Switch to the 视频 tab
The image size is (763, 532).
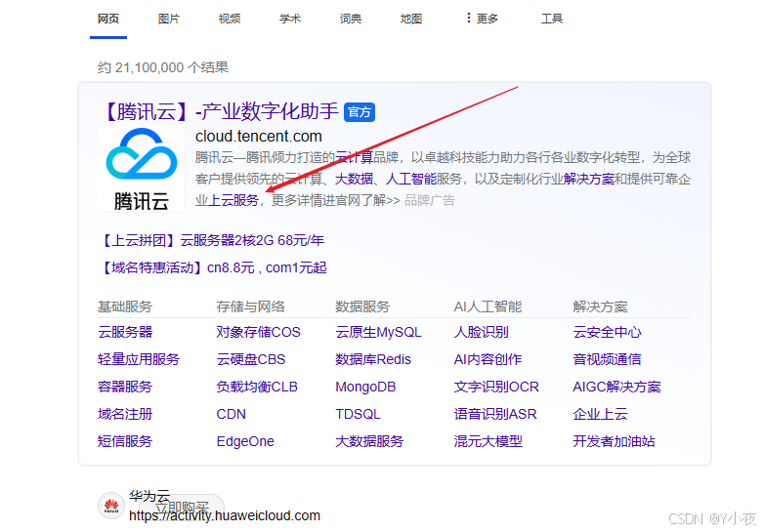(x=230, y=19)
